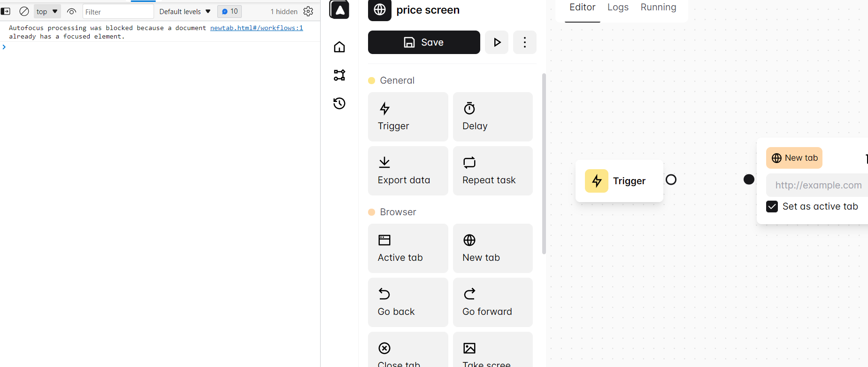Select the Active tab browser block
Image resolution: width=868 pixels, height=367 pixels.
click(407, 248)
